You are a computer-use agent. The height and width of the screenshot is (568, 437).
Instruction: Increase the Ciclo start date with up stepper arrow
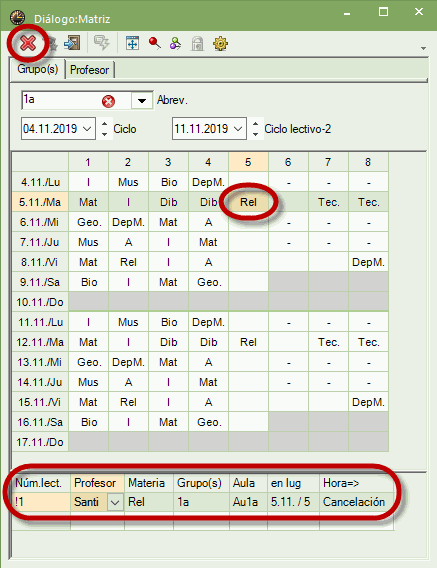[104, 124]
